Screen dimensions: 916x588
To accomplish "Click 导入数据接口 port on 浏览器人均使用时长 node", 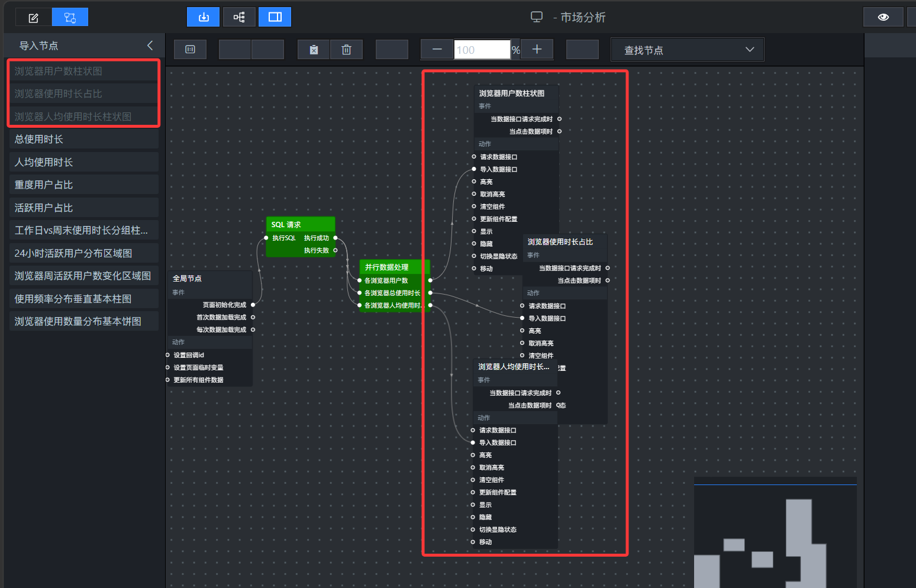I will [473, 442].
